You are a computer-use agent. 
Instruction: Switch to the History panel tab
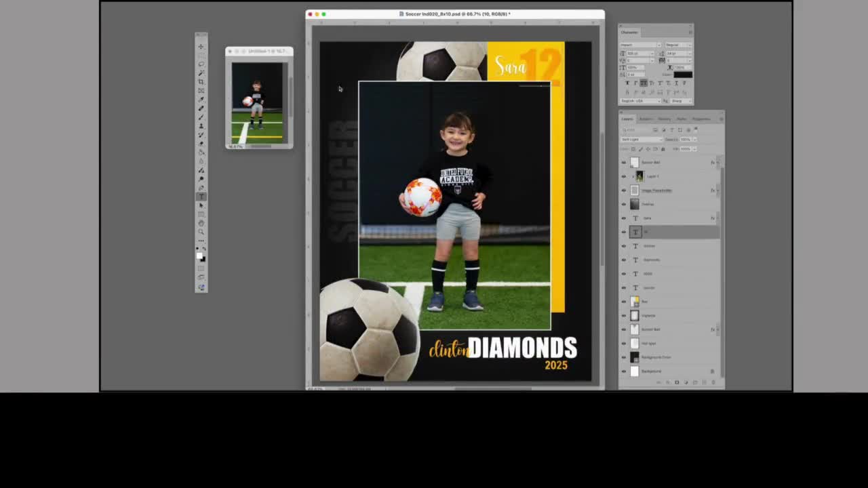coord(665,119)
